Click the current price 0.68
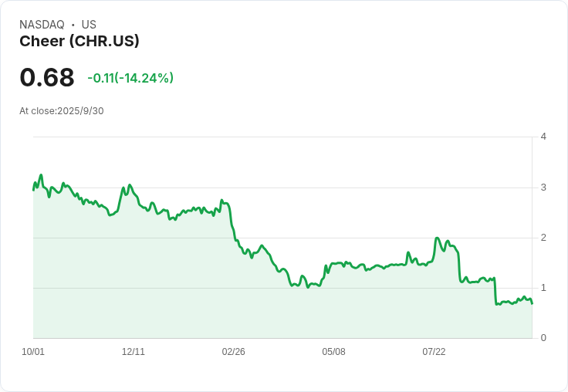 [47, 77]
